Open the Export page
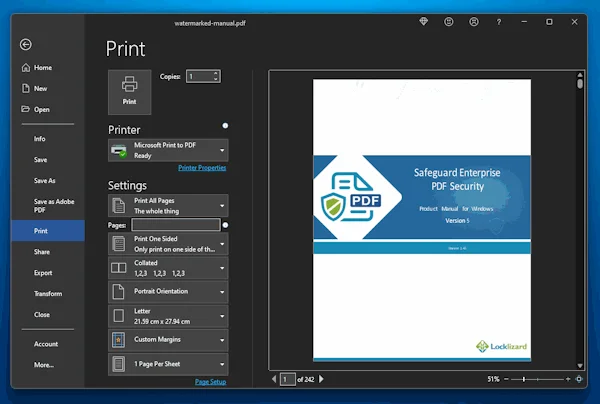Viewport: 600px width, 404px height. tap(43, 273)
